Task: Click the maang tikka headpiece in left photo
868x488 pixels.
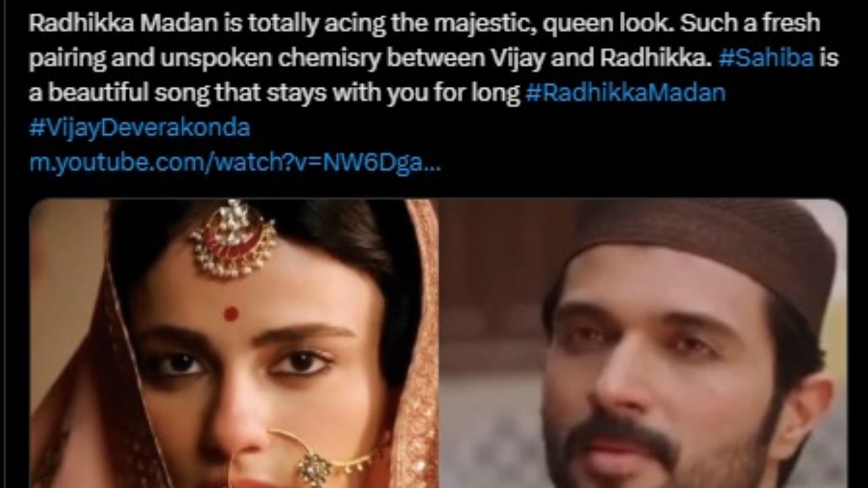Action: pos(234,237)
